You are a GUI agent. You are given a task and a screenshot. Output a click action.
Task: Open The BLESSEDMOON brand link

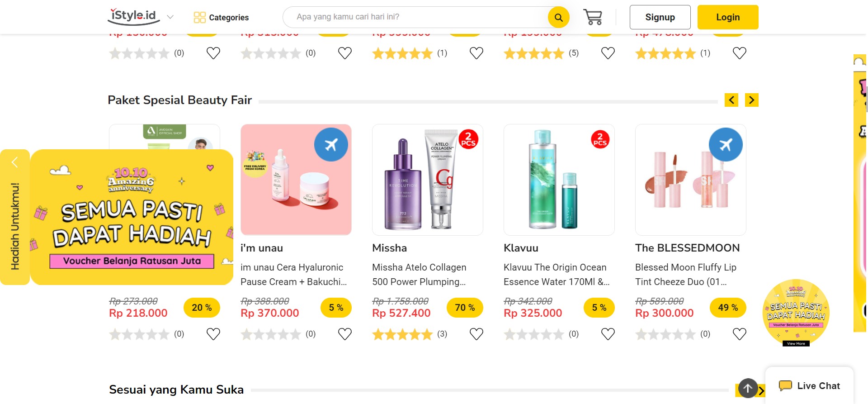[x=687, y=248]
